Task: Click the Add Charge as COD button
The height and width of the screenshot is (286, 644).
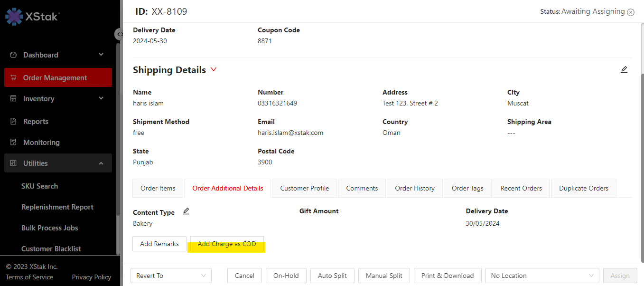Action: (227, 244)
